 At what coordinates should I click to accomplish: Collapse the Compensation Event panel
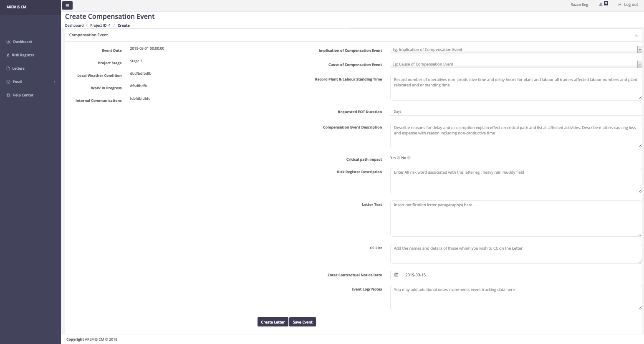pyautogui.click(x=636, y=35)
